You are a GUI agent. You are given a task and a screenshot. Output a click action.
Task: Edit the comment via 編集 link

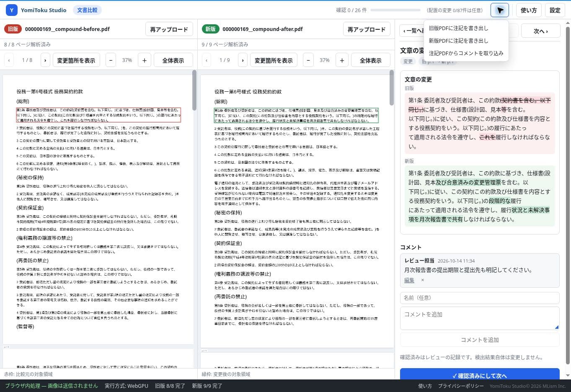coord(409,280)
